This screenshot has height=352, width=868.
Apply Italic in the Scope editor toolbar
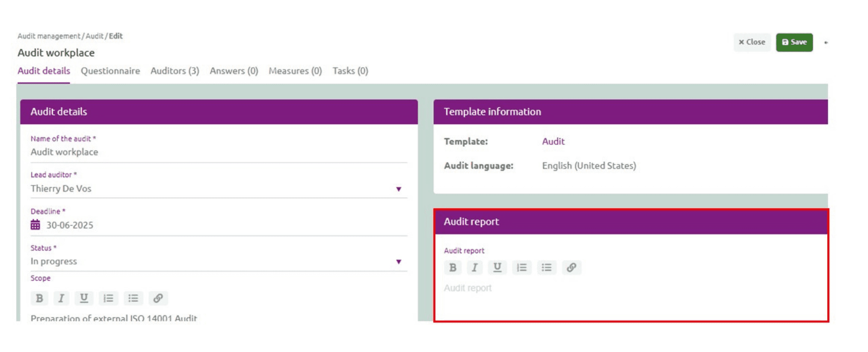61,298
